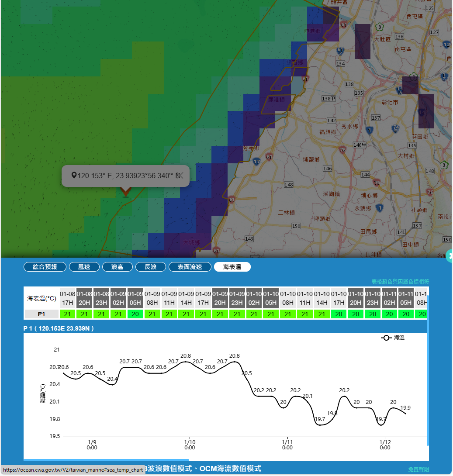Click the route 17 shield near 芳苑鄉
Image resolution: width=453 pixels, height=476 pixels.
[257, 162]
